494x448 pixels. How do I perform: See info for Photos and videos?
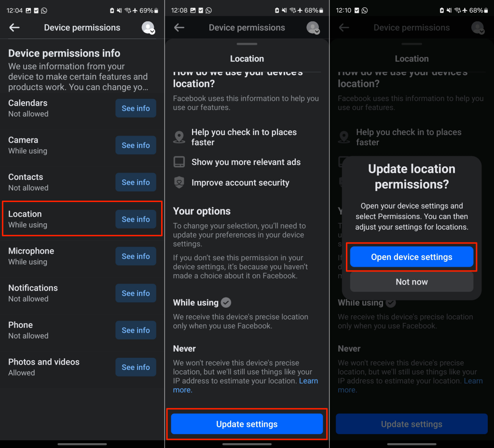tap(136, 367)
